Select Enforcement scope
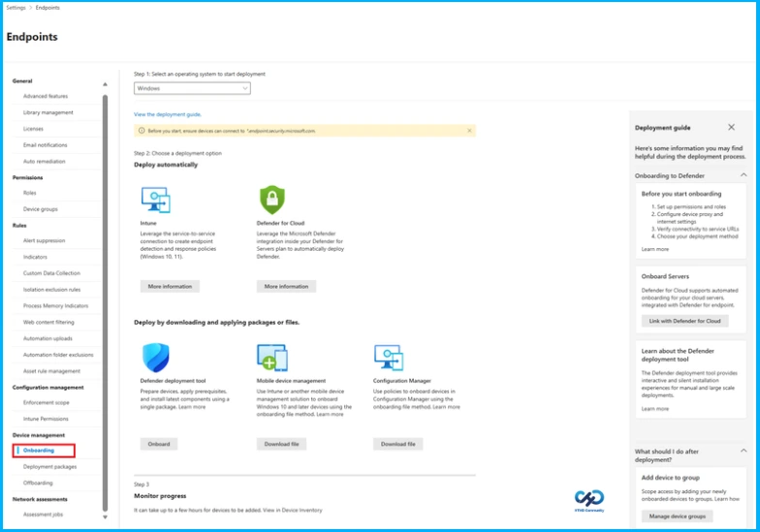Screen dimensions: 760x532 pyautogui.click(x=47, y=403)
